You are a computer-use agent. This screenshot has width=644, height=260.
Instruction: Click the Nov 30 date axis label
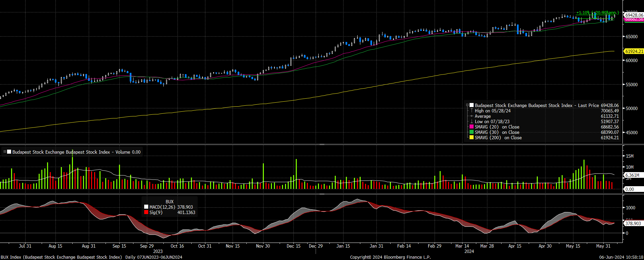click(x=263, y=246)
